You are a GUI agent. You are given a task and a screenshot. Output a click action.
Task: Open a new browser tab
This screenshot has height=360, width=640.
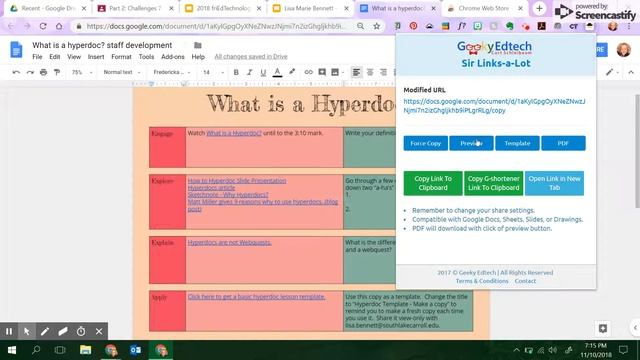539,8
